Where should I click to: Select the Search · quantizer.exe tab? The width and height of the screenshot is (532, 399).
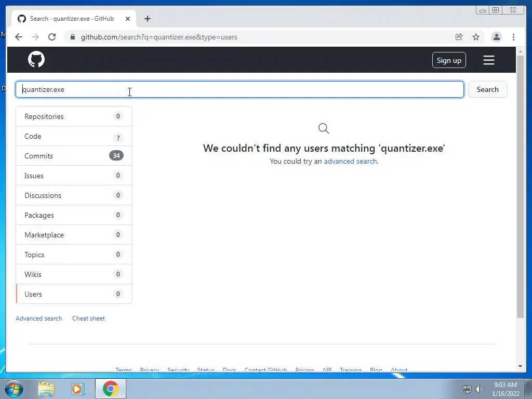(74, 19)
